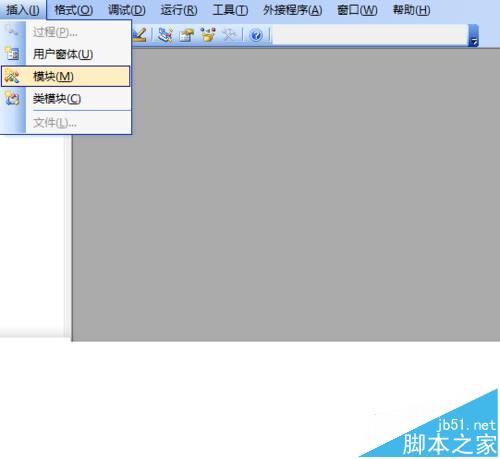Click the class module icon beside 类模块(C)
Image resolution: width=500 pixels, height=459 pixels.
[x=12, y=99]
